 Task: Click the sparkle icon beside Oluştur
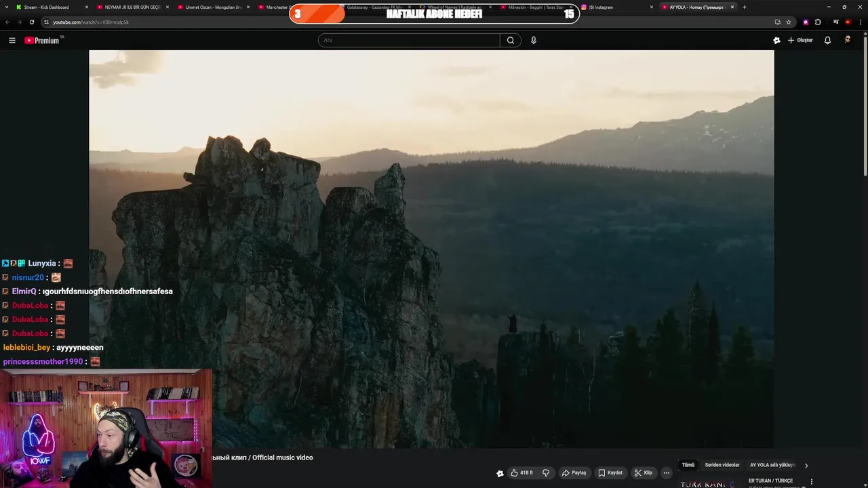point(776,41)
